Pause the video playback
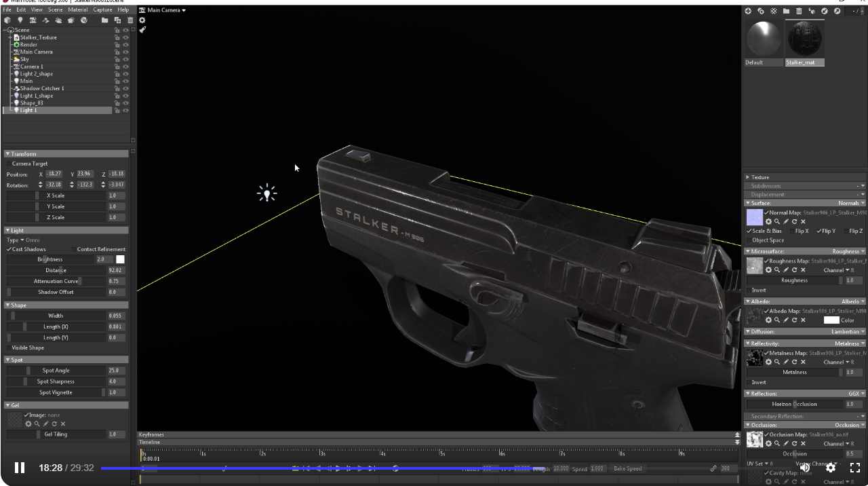Viewport: 868px width, 486px height. tap(20, 468)
